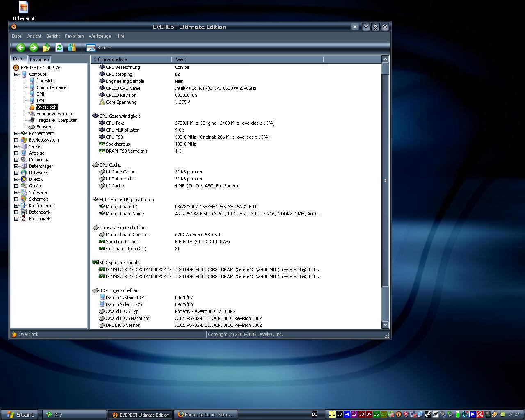The image size is (525, 420).
Task: Click the Benchmark hourglass icon
Action: coord(24,219)
